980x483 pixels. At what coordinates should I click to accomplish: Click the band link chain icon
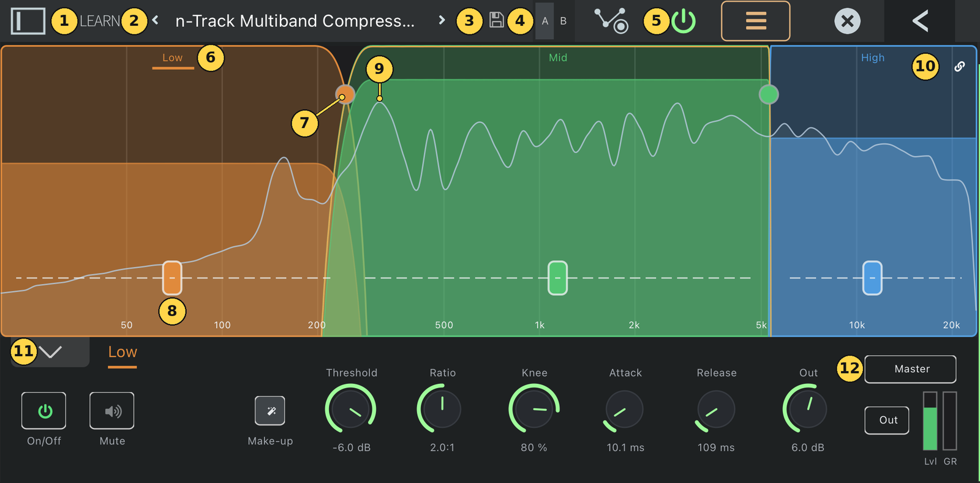[960, 66]
